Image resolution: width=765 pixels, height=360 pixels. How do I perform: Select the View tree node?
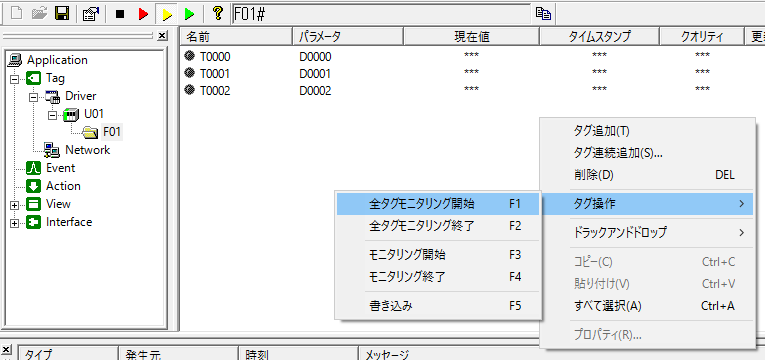click(58, 204)
